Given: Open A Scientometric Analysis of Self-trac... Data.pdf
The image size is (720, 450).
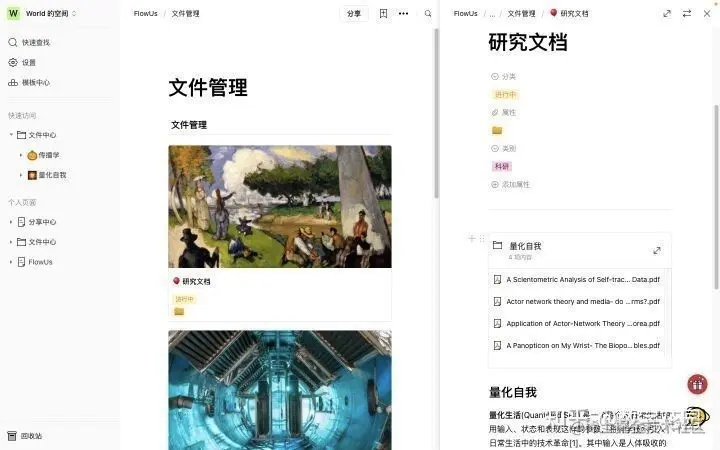Looking at the screenshot, I should [577, 279].
